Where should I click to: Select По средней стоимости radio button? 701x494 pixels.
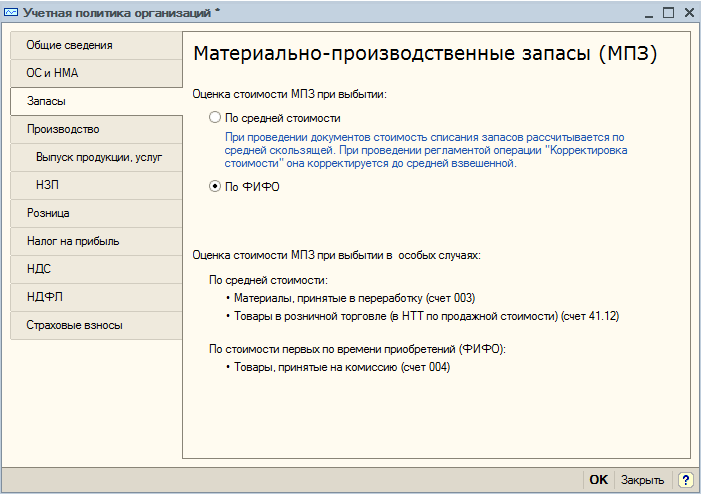coord(215,118)
